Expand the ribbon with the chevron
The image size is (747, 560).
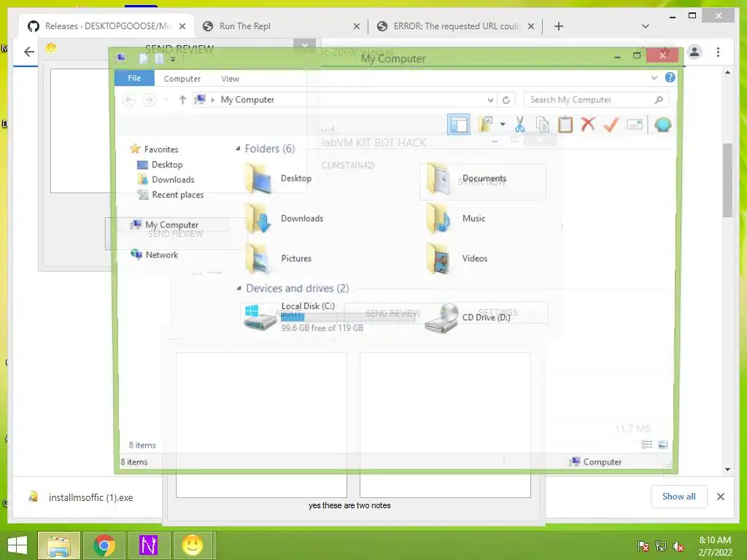coord(654,77)
